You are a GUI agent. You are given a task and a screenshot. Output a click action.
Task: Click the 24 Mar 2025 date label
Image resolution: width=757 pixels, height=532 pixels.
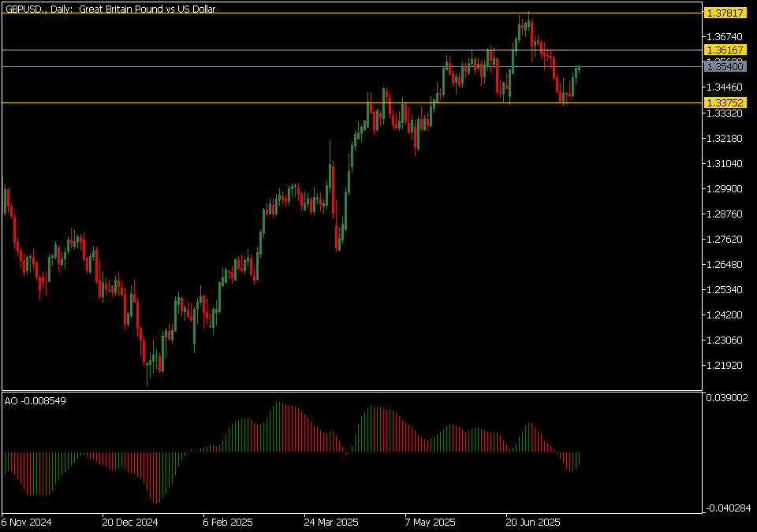tap(331, 522)
